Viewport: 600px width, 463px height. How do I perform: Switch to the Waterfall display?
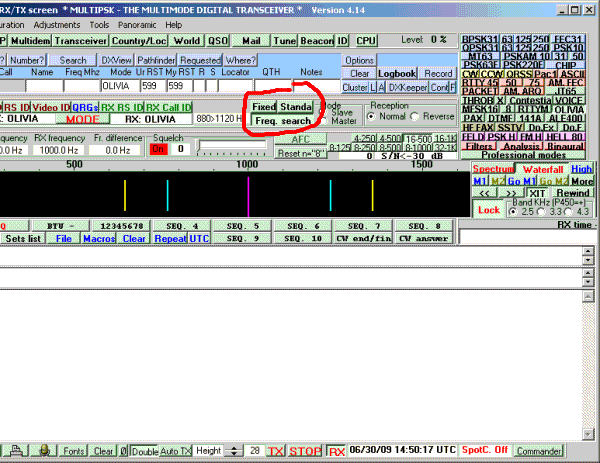[x=542, y=169]
